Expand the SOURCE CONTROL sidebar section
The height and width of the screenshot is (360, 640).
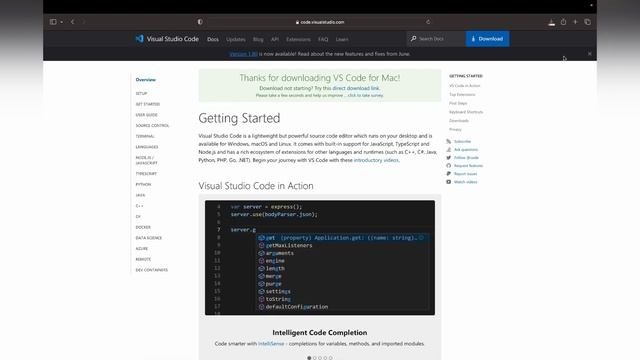click(x=152, y=125)
